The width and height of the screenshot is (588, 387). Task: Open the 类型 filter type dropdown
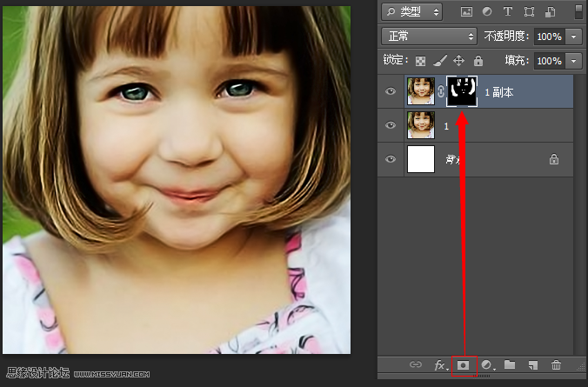[x=411, y=12]
